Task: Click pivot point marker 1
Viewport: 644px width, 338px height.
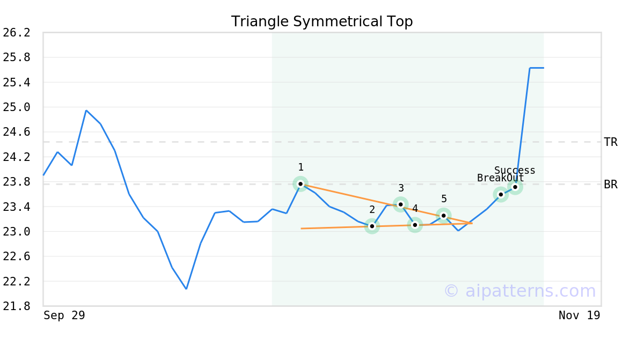Action: pyautogui.click(x=301, y=184)
